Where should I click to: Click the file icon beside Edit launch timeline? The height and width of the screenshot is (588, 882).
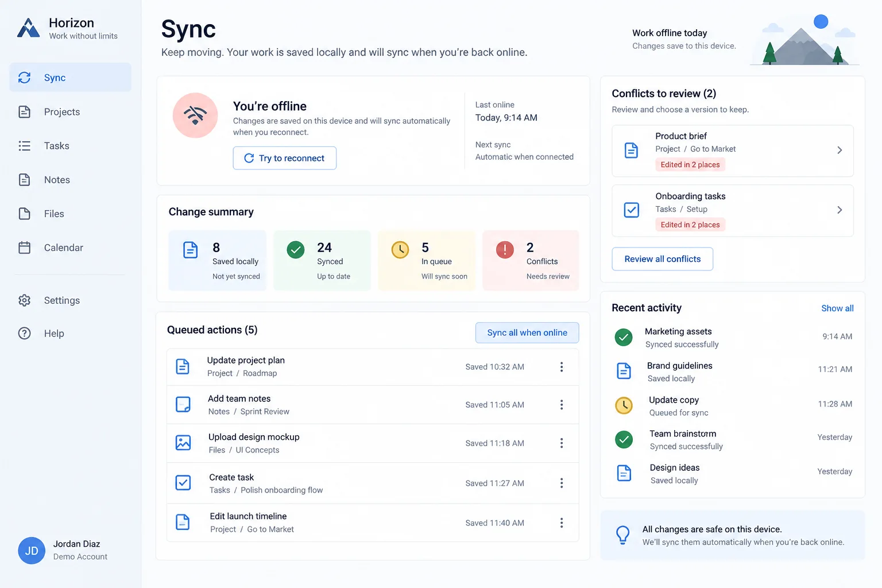pos(183,522)
